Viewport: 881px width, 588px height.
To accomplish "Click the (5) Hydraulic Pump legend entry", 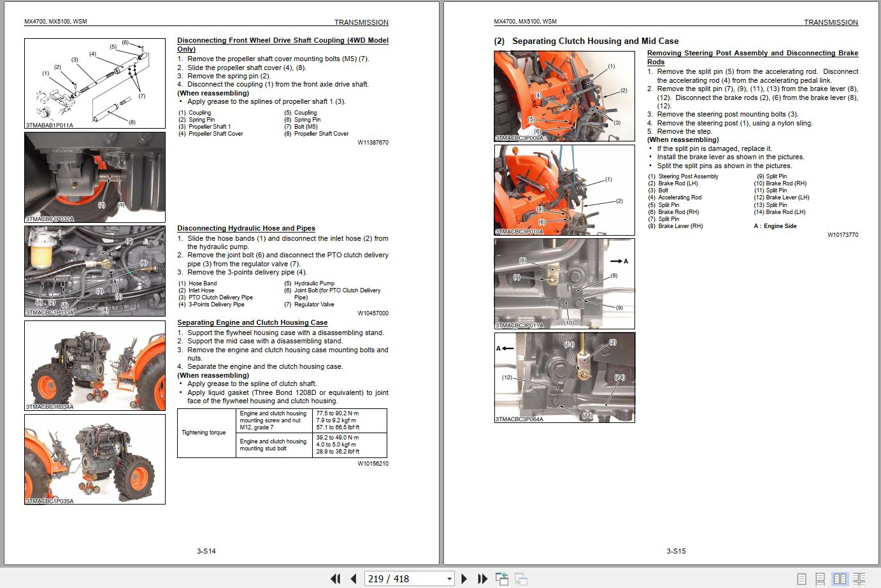I will (309, 283).
